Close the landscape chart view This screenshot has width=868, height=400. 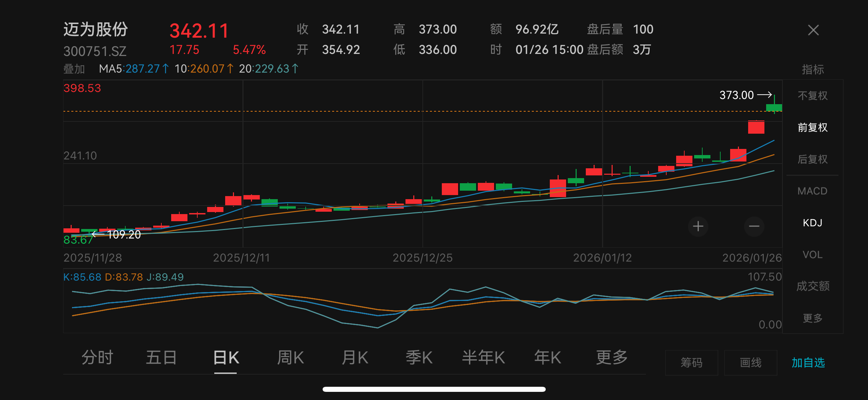[813, 30]
